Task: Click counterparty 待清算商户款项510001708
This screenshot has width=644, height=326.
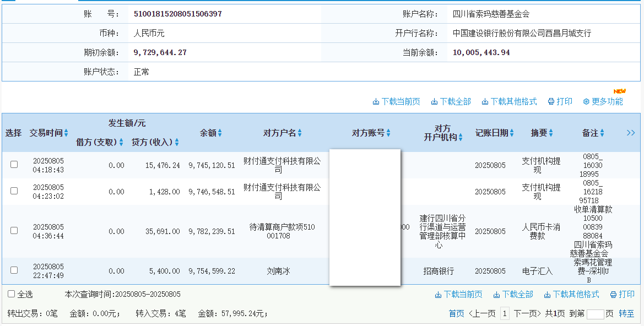Action: 282,231
